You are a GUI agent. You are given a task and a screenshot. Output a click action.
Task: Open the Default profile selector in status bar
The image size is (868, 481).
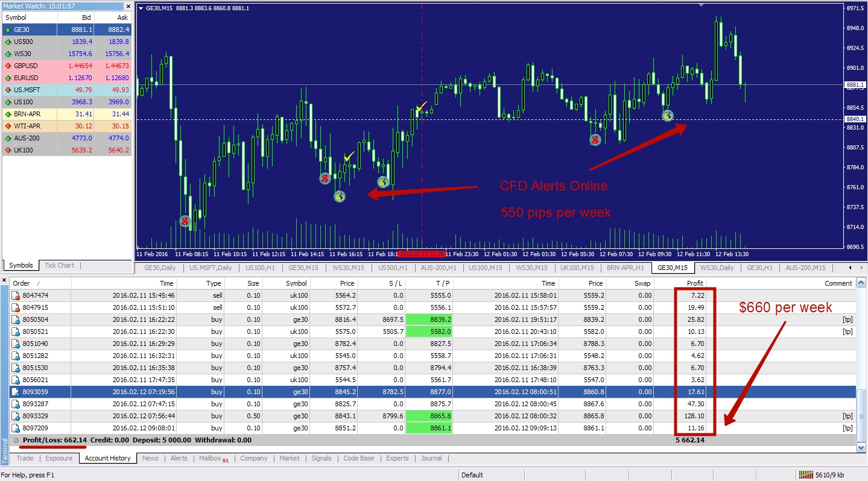point(472,474)
